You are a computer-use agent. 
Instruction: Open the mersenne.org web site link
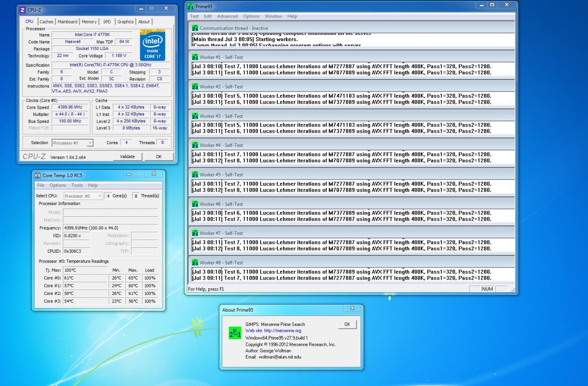[x=273, y=330]
